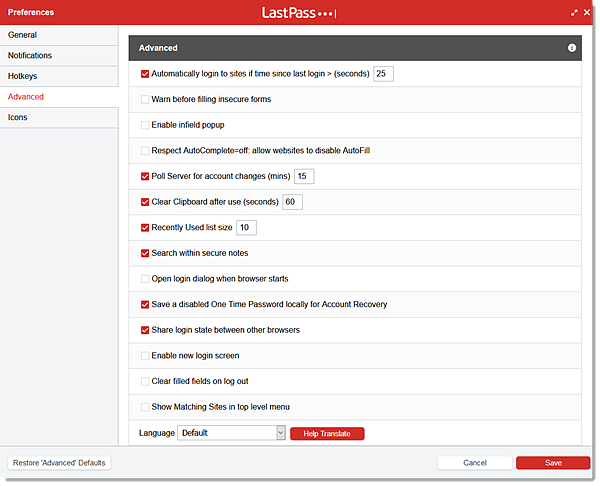Viewport: 600px width, 486px height.
Task: Check Respect AutoComplete=off option
Action: [145, 151]
